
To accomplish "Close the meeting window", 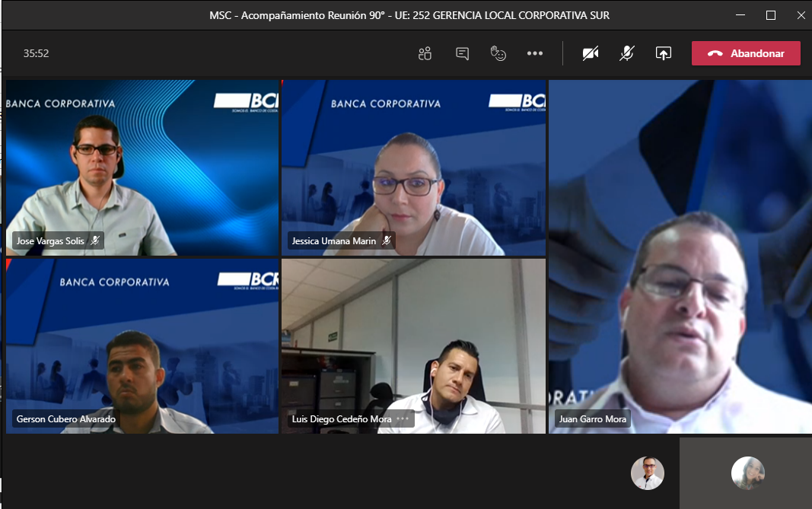I will tap(801, 15).
